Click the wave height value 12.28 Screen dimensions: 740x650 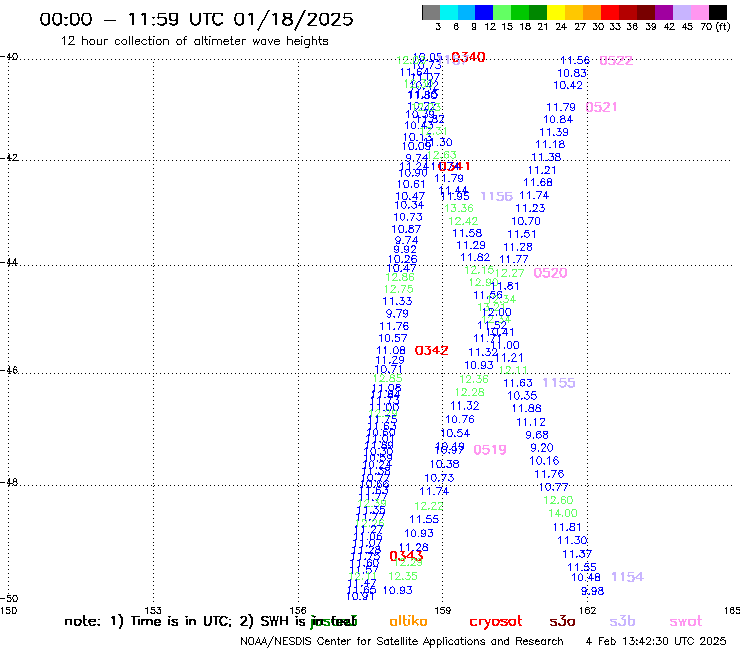470,392
